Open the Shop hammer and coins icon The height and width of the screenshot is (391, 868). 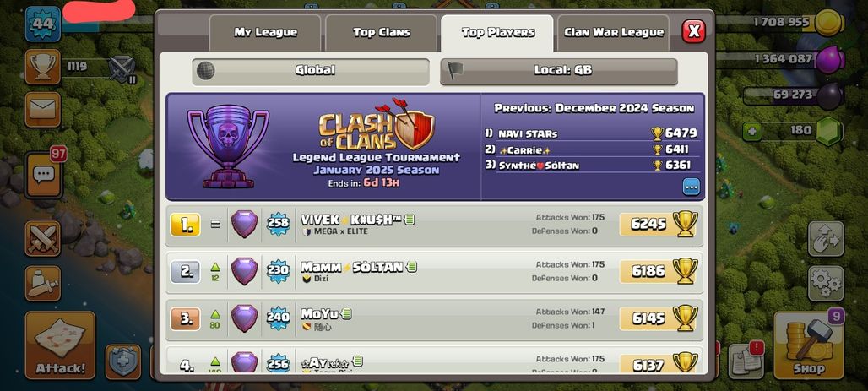tap(808, 345)
